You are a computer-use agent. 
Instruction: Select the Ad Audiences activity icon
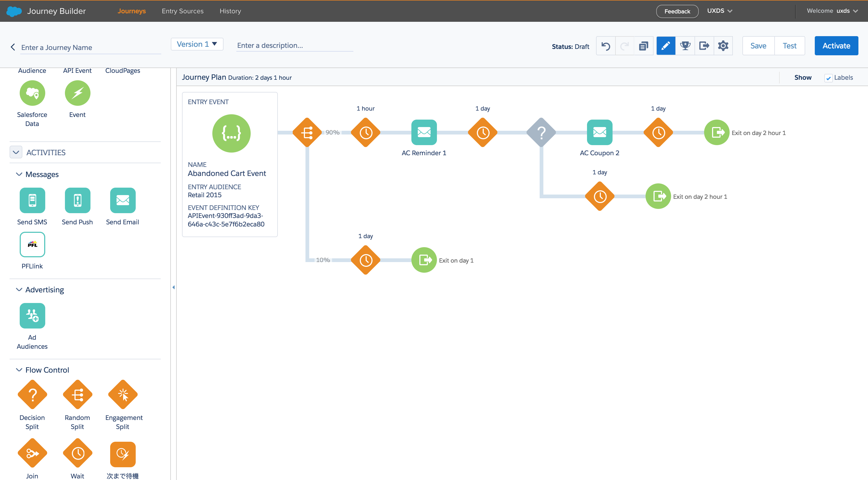pos(32,315)
